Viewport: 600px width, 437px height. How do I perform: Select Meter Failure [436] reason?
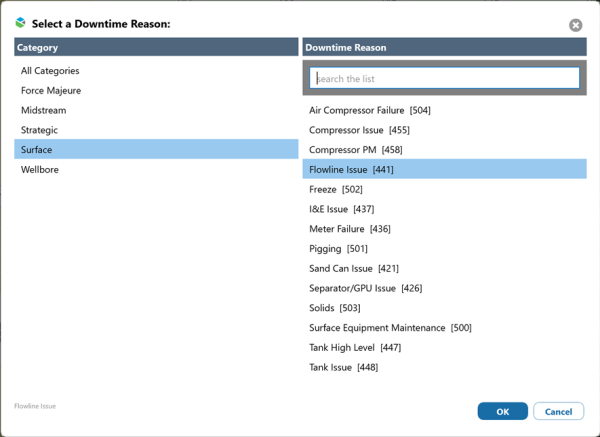(x=349, y=229)
